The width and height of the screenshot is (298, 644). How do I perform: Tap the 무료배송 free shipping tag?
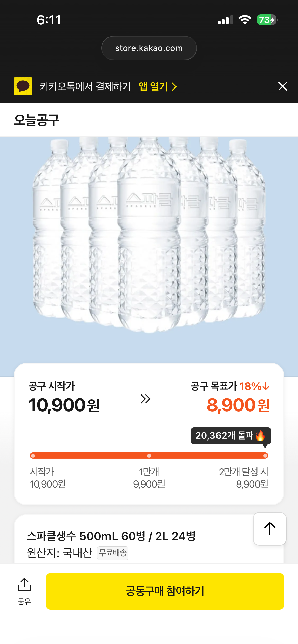tap(113, 553)
